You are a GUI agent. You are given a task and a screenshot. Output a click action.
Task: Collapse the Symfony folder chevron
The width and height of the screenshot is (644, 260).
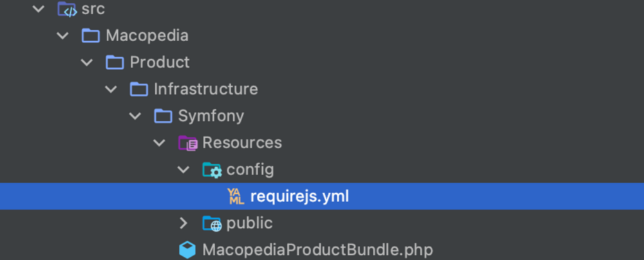click(135, 116)
